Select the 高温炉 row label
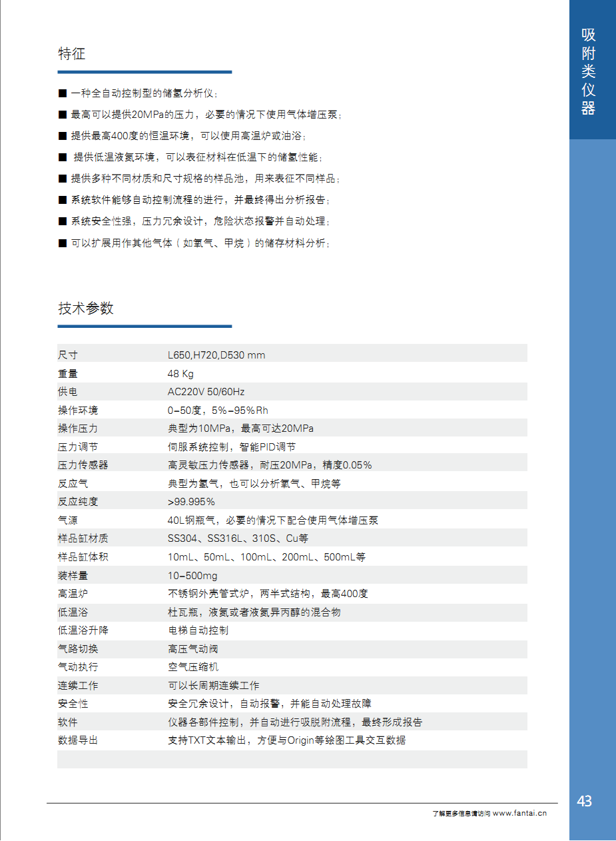This screenshot has width=616, height=841. coord(73,594)
